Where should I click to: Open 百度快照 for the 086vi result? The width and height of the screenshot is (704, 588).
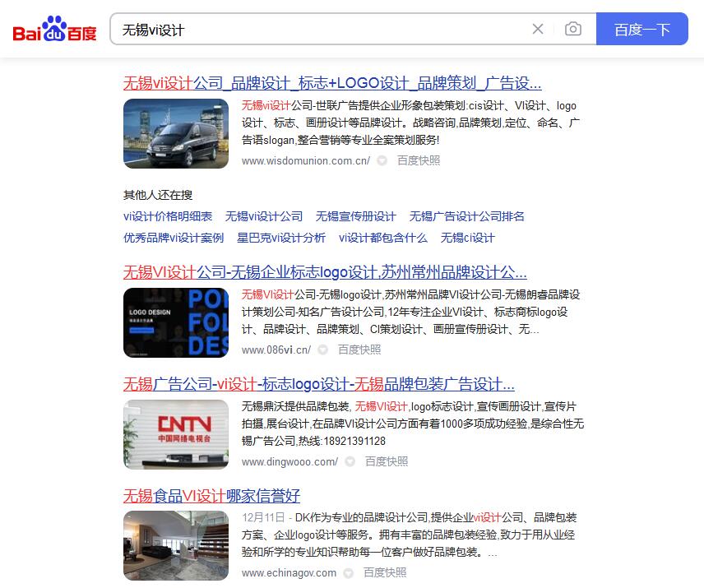(359, 350)
